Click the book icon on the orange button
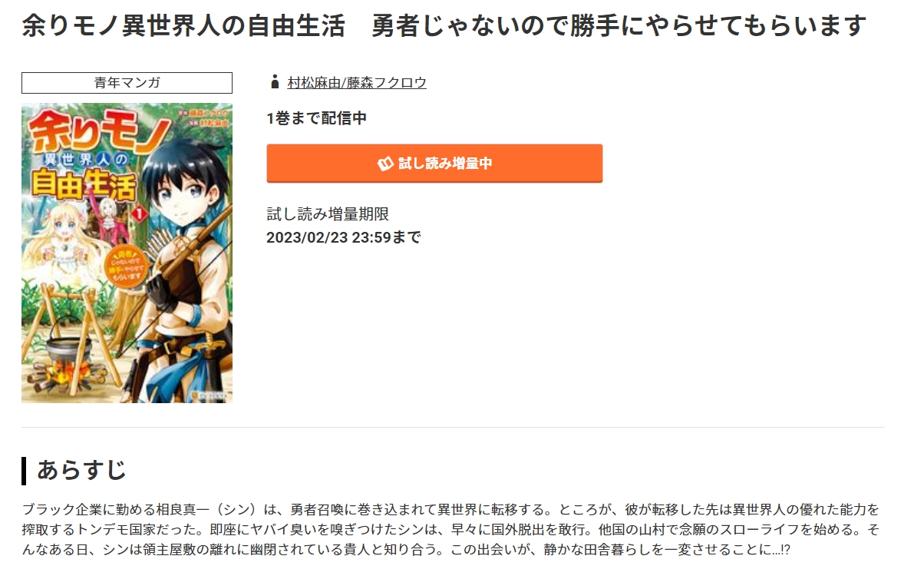Screen dimensions: 924x579 pyautogui.click(x=385, y=164)
